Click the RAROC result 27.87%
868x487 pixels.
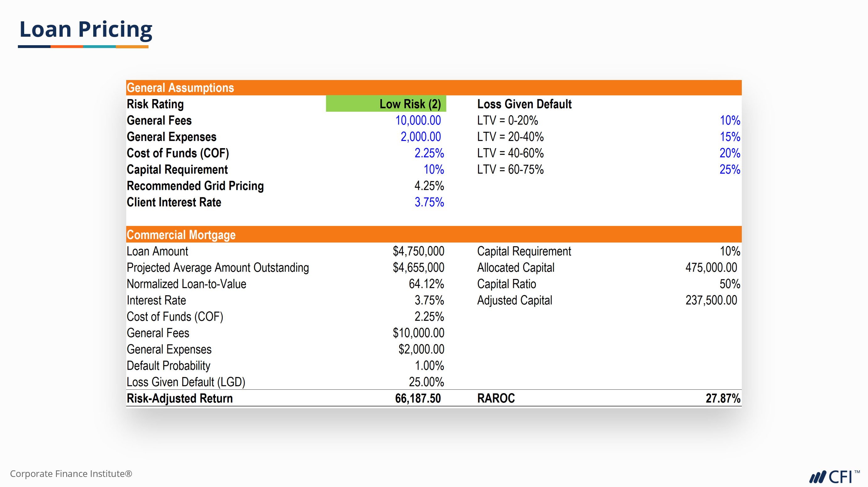[723, 399]
